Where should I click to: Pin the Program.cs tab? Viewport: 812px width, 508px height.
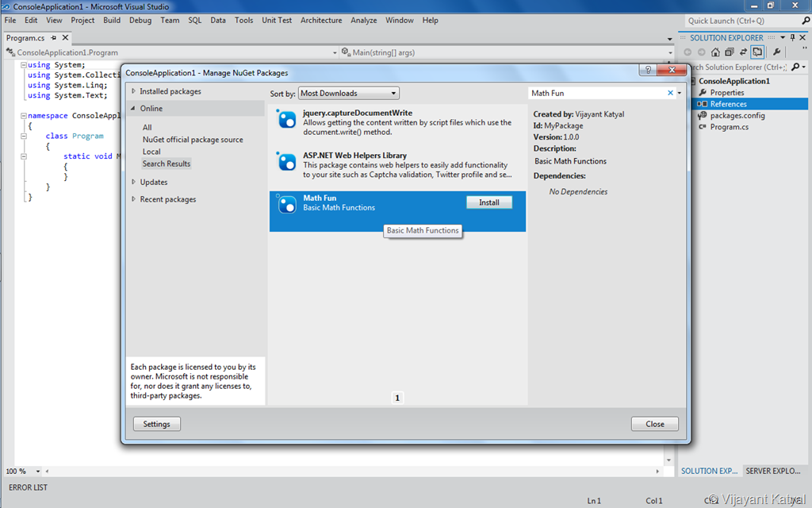point(53,38)
